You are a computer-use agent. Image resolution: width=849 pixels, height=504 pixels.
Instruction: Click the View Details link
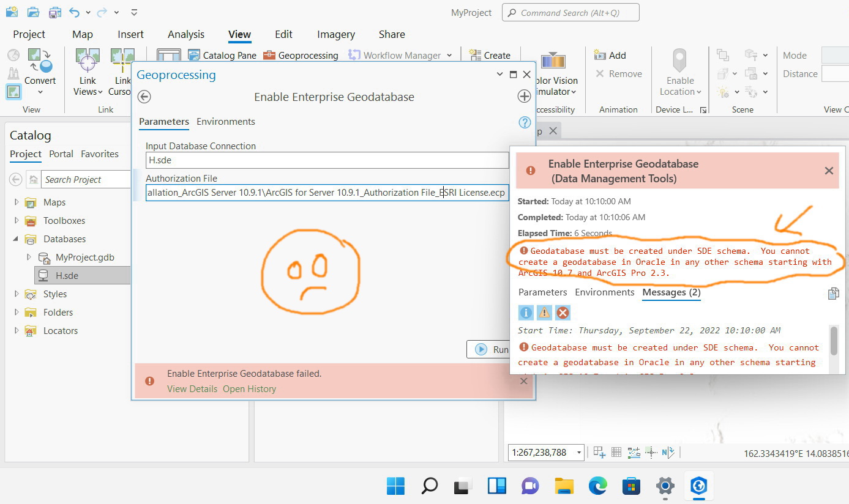[192, 389]
